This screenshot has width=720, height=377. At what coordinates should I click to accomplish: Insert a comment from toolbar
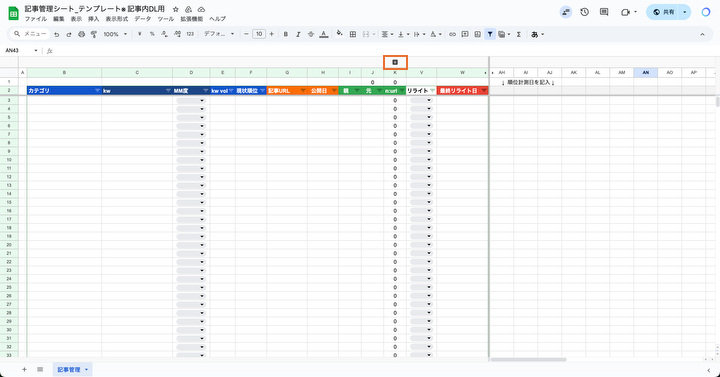point(465,34)
